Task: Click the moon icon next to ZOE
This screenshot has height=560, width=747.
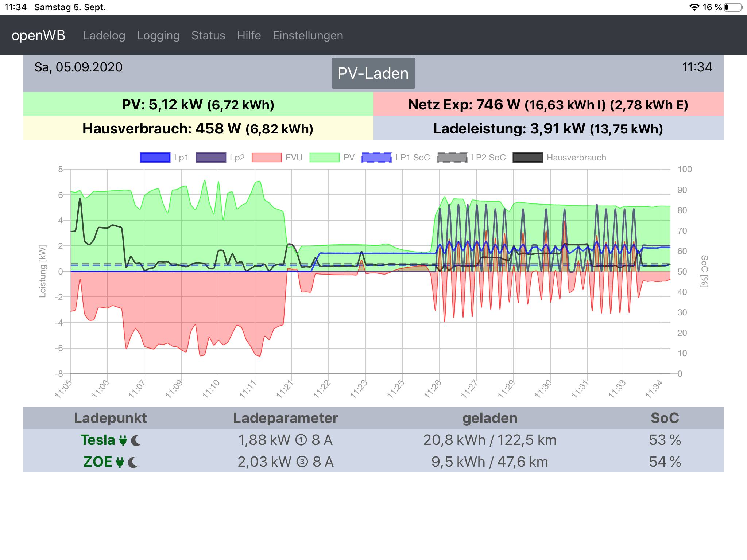Action: click(133, 462)
